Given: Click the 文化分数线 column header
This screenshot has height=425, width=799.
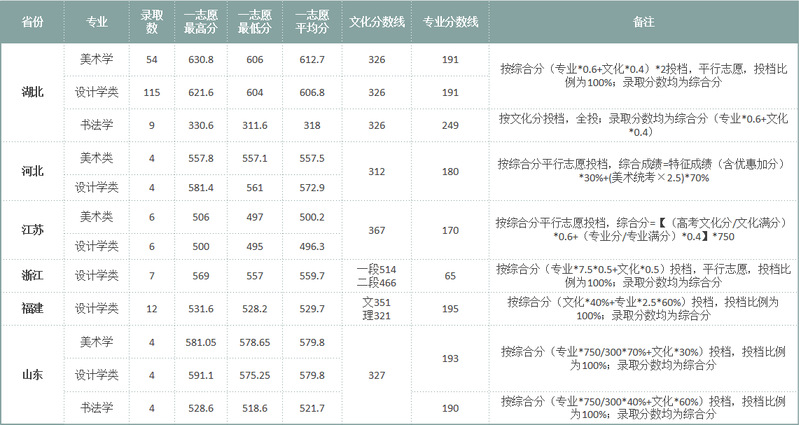Looking at the screenshot, I should [x=377, y=22].
